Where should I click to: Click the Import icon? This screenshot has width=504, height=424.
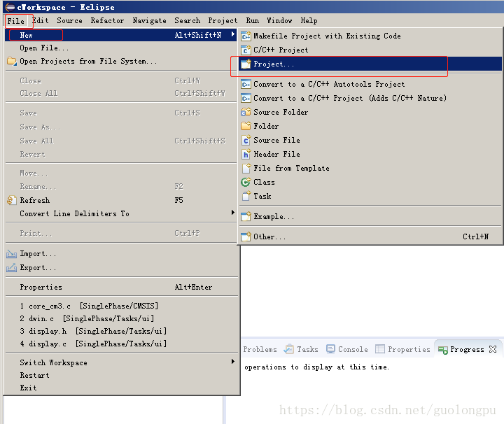(12, 254)
